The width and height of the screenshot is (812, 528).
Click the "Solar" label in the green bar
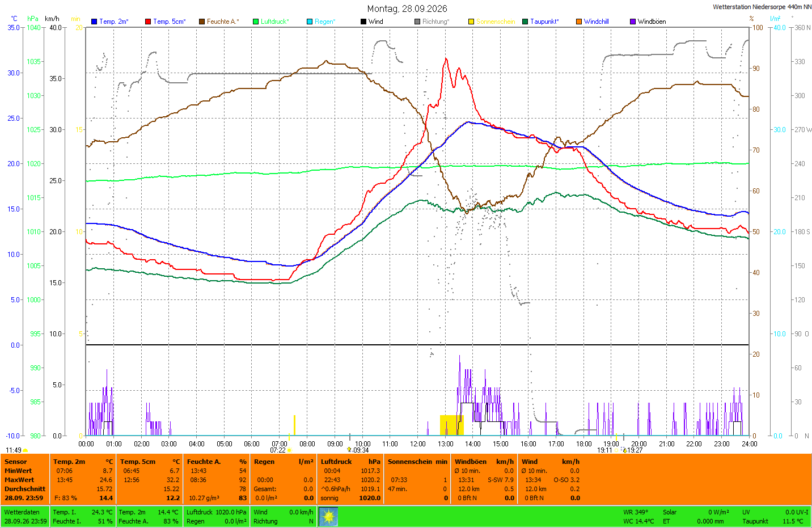point(670,512)
